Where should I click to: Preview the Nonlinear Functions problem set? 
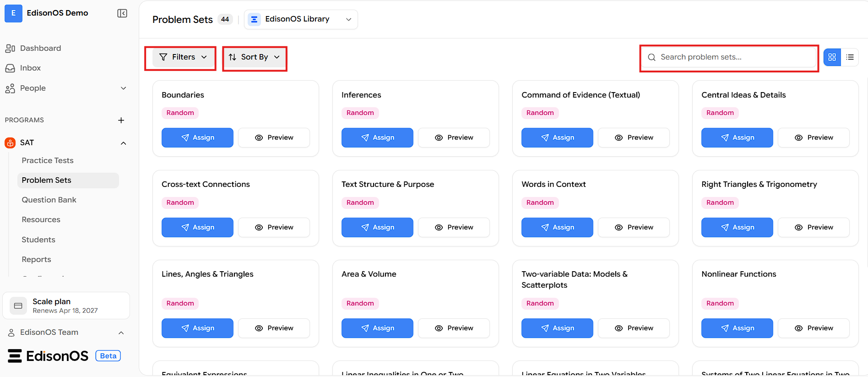tap(814, 328)
